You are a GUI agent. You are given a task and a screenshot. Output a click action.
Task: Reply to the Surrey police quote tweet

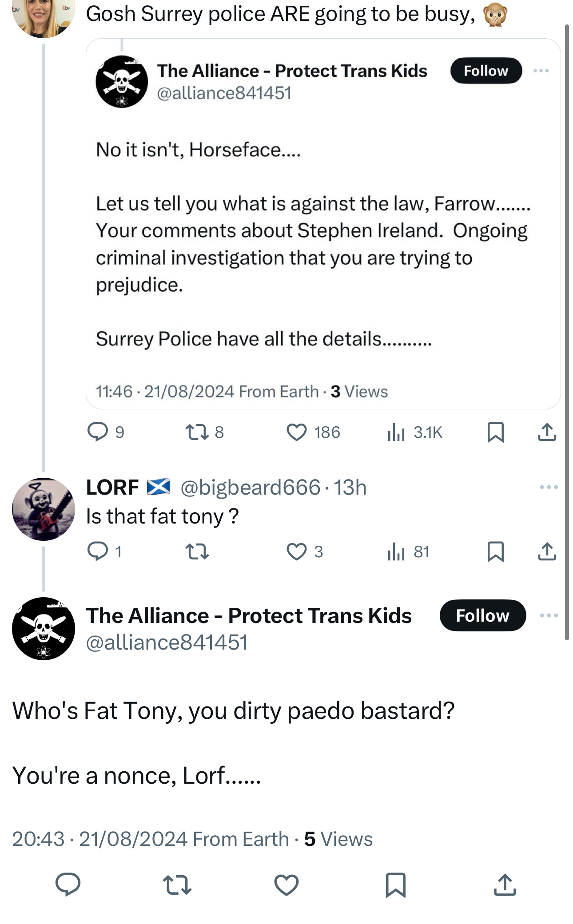click(98, 432)
